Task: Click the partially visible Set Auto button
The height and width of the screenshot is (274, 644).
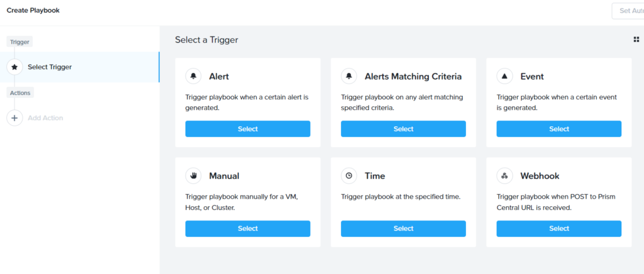Action: tap(628, 11)
